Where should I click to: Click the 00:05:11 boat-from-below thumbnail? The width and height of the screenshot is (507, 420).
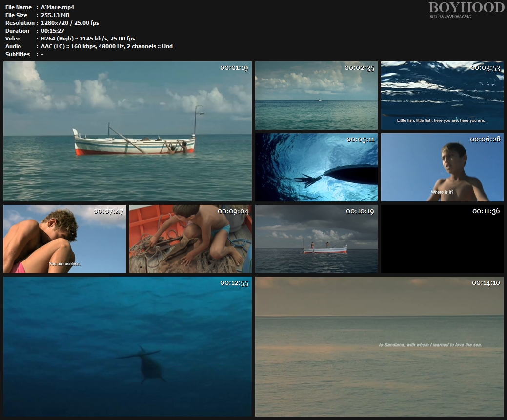coord(316,167)
